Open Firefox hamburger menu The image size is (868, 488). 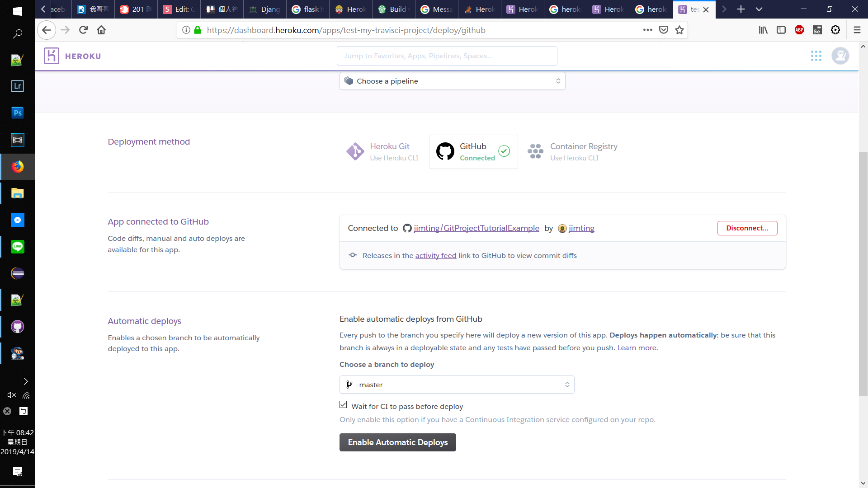click(x=857, y=30)
